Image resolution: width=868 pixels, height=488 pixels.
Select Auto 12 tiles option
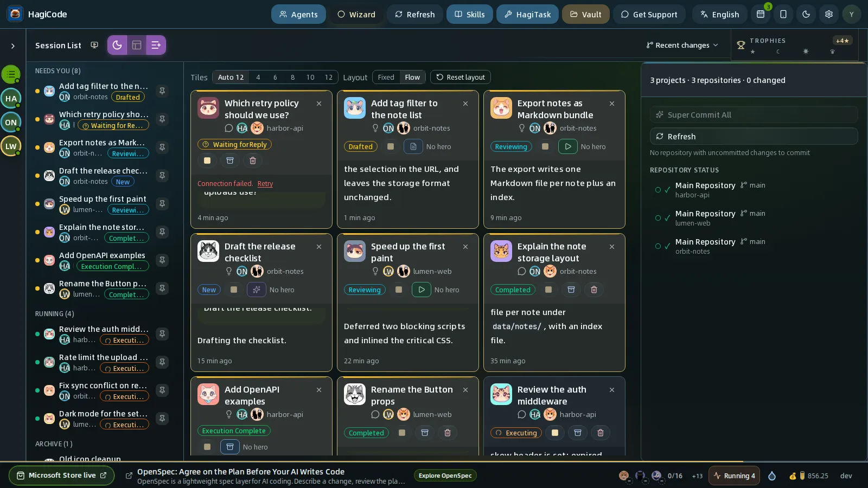tap(231, 77)
